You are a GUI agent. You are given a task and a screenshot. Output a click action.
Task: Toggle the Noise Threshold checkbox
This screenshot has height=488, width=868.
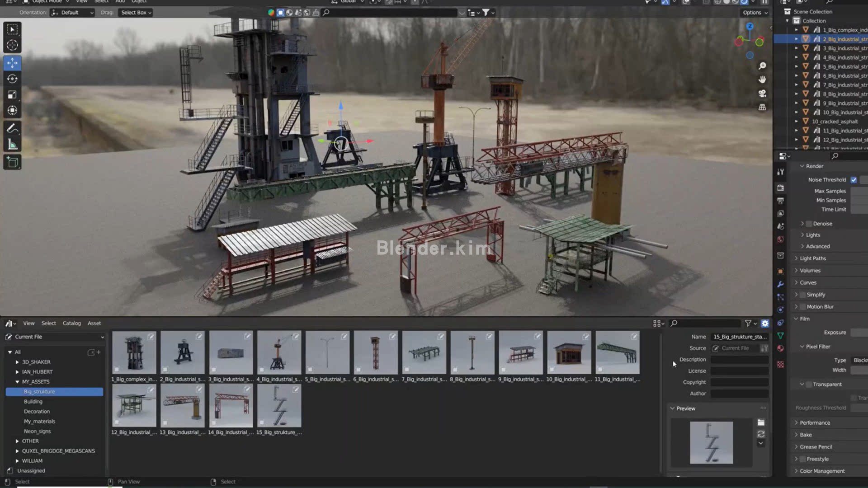pos(854,180)
